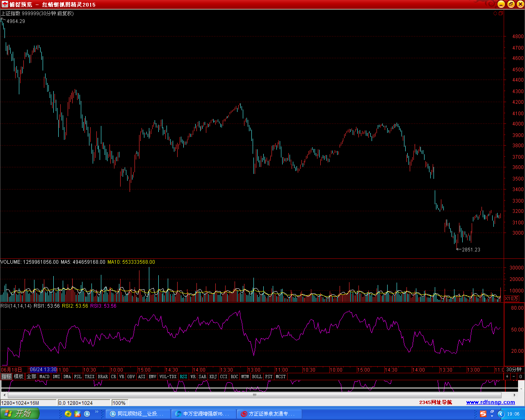This screenshot has width=525, height=420.
Task: Click the restore icon in language bar
Action: tap(492, 412)
